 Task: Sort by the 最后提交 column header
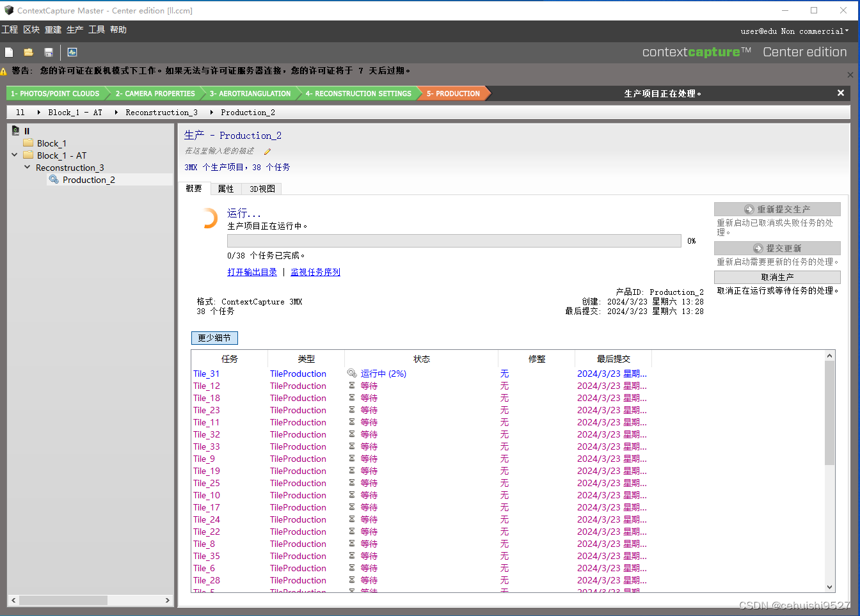[x=614, y=359]
